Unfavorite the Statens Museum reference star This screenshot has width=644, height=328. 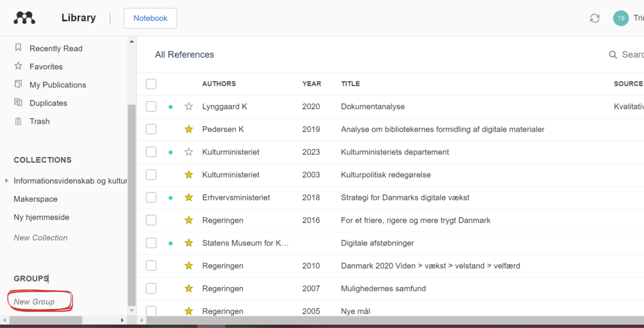(x=189, y=243)
